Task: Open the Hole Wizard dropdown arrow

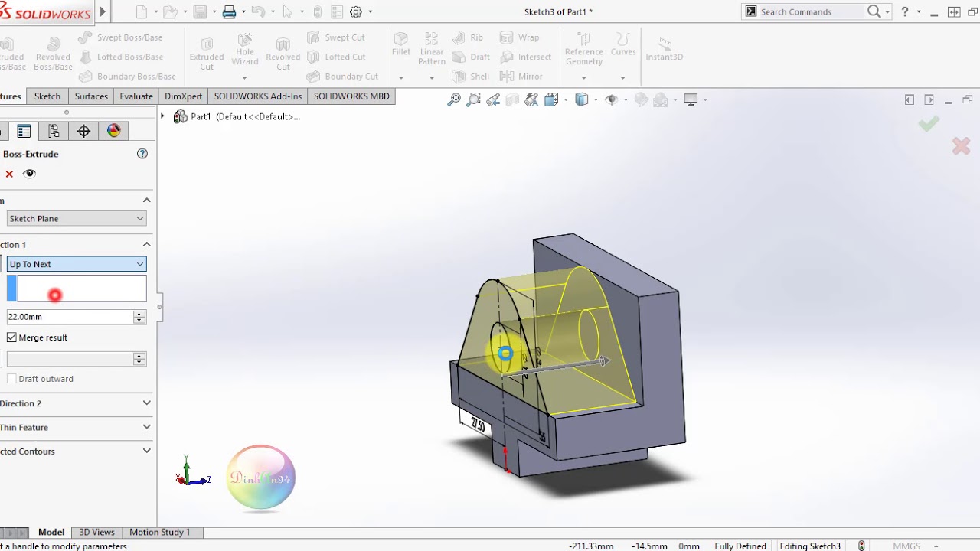Action: tap(245, 78)
